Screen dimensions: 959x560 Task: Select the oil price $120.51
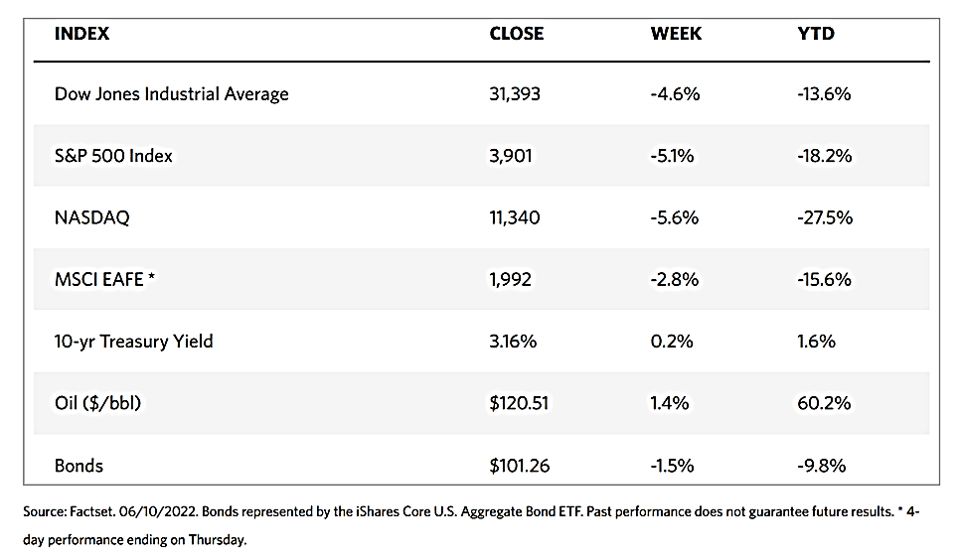(520, 403)
